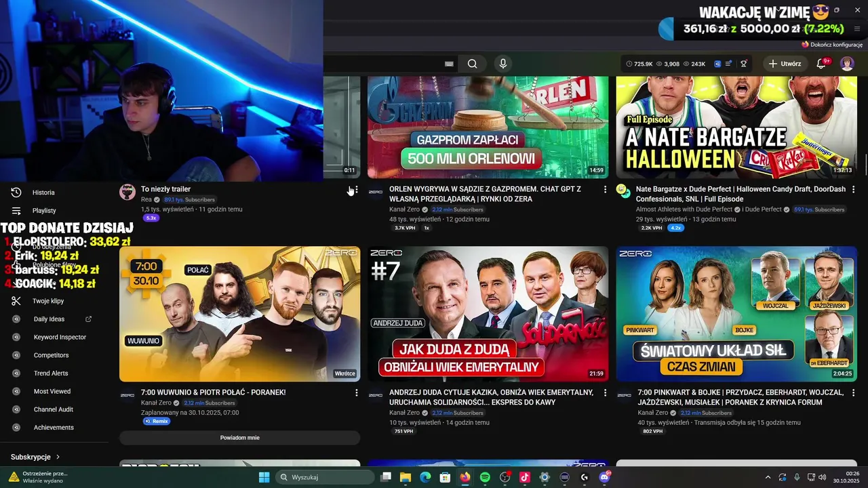Open the vidIQ trophy icon
868x488 pixels.
(743, 64)
